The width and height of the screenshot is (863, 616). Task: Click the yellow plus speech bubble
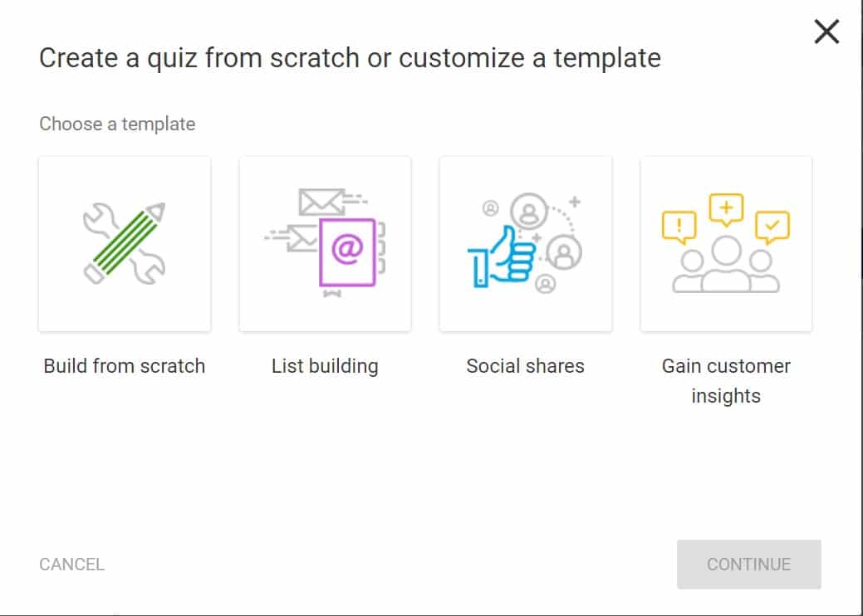pos(727,209)
